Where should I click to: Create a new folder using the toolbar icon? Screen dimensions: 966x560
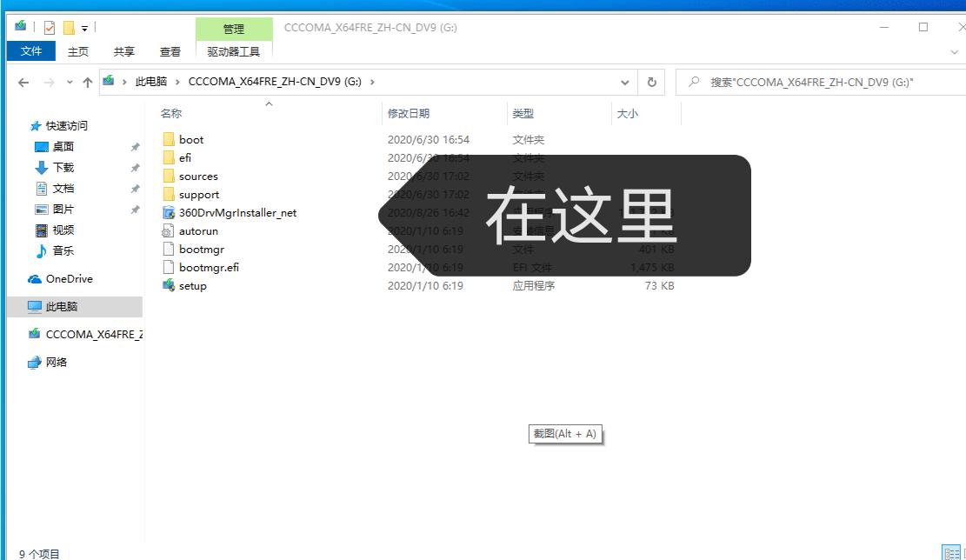pos(68,26)
